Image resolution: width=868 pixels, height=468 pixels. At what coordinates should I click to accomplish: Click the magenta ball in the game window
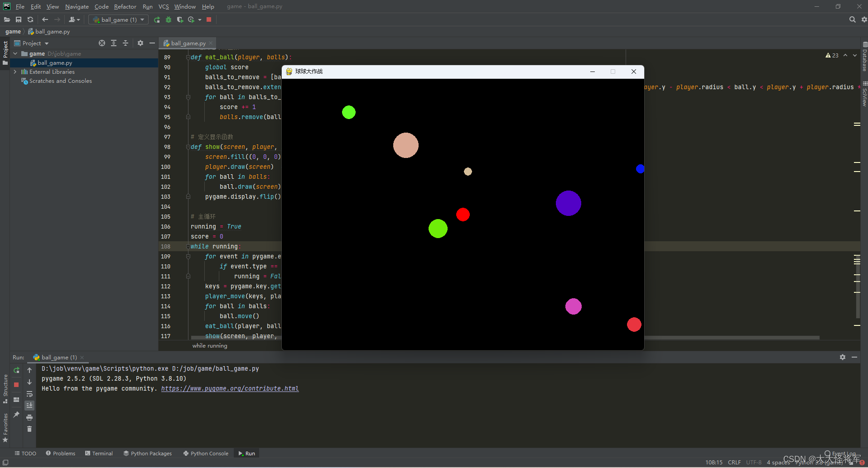tap(573, 306)
